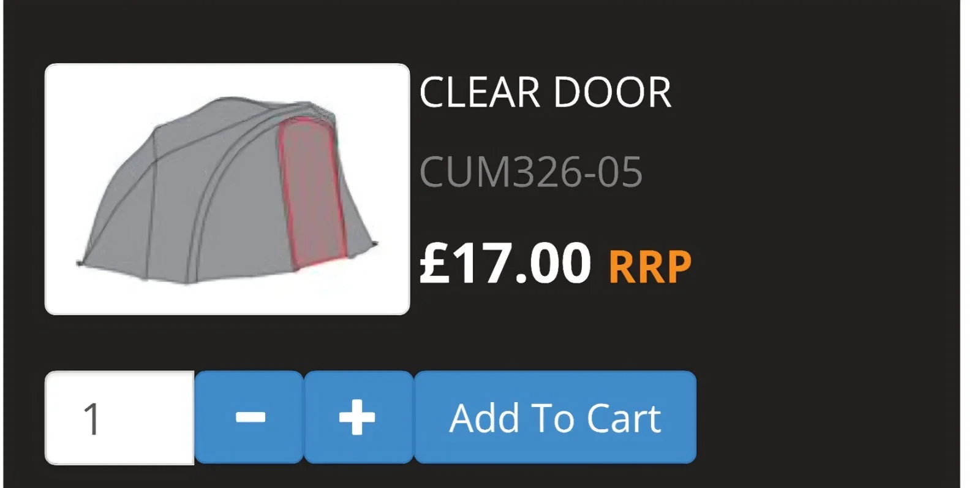The height and width of the screenshot is (488, 980).
Task: Click the £17.00 price text
Action: pyautogui.click(x=505, y=263)
